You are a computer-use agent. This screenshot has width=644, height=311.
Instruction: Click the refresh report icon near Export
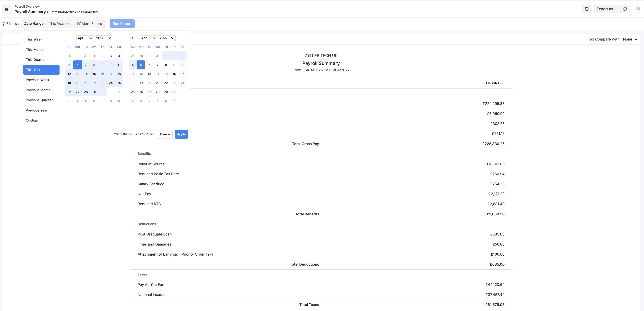tap(587, 9)
